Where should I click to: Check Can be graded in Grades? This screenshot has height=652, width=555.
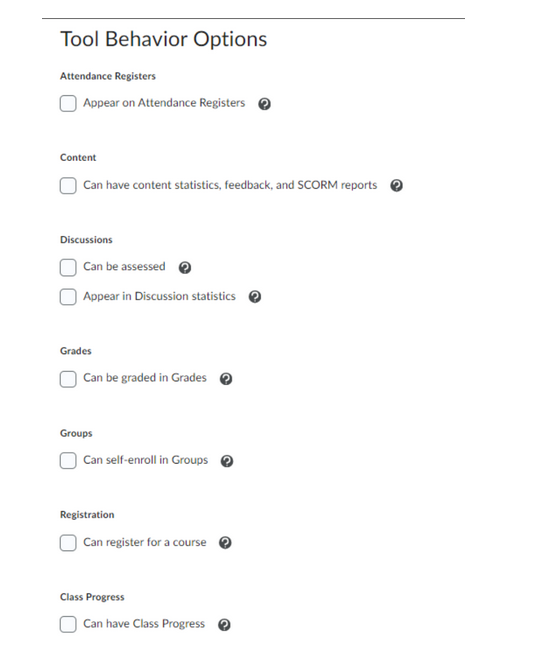coord(68,379)
